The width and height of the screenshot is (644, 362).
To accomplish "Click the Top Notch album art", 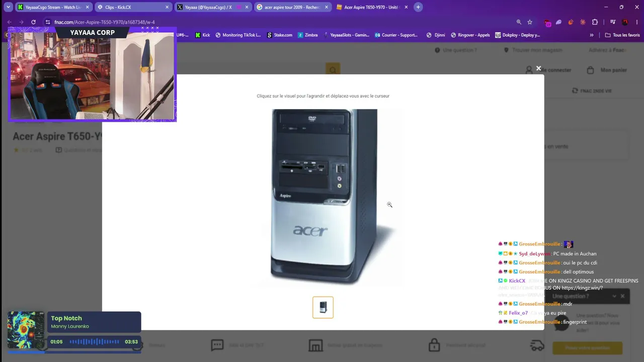I will 26,330.
